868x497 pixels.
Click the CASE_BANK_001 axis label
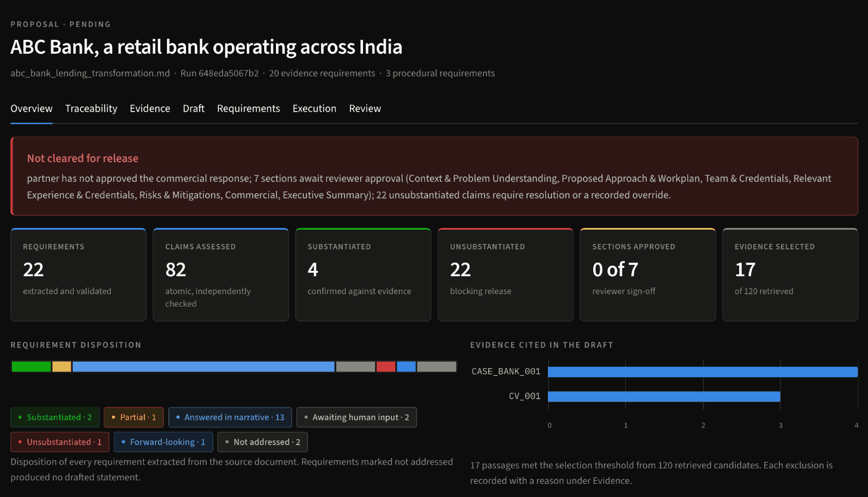506,372
